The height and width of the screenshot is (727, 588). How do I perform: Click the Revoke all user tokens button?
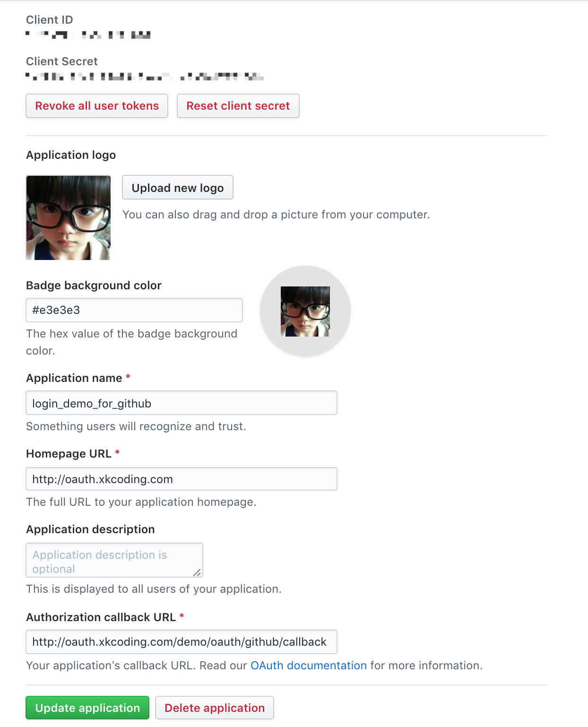[97, 106]
